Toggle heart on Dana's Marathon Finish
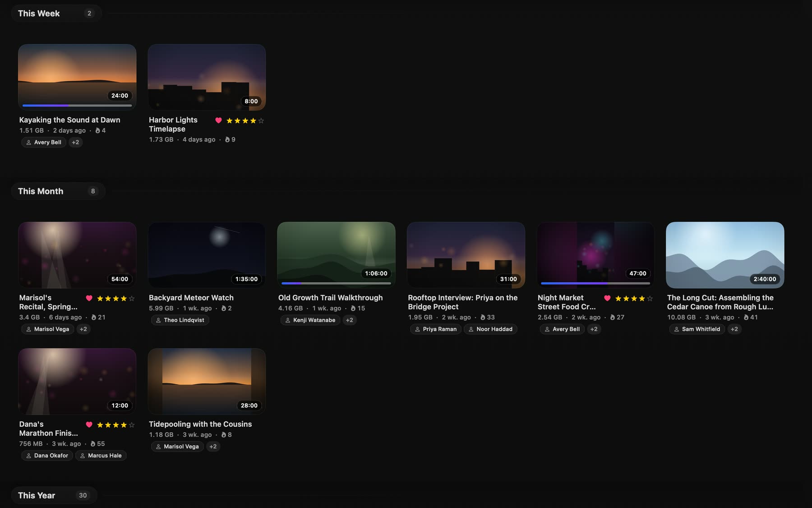The height and width of the screenshot is (508, 812). coord(89,425)
